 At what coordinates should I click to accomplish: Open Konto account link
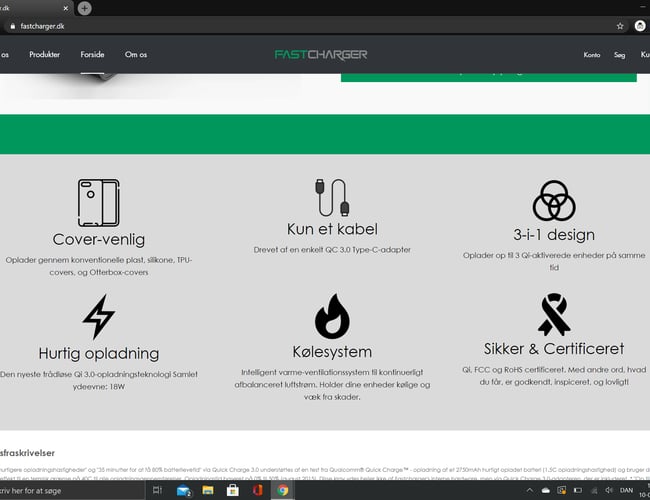[592, 55]
